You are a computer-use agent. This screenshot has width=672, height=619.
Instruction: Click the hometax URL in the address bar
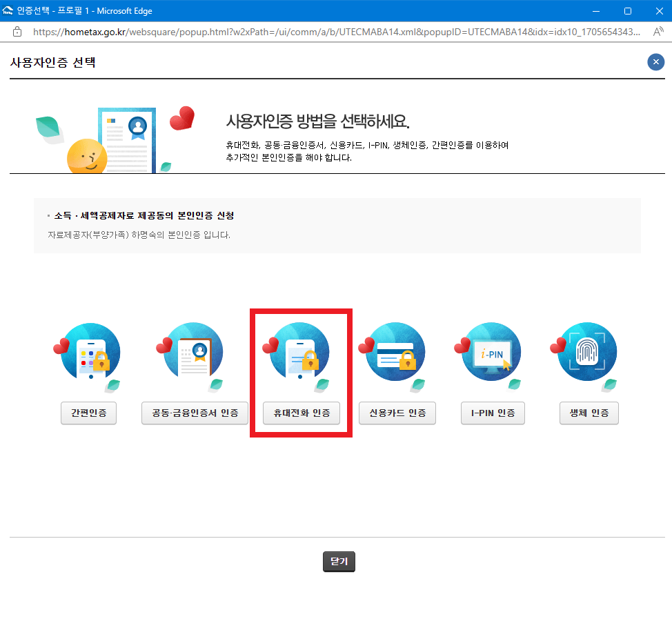click(x=337, y=32)
